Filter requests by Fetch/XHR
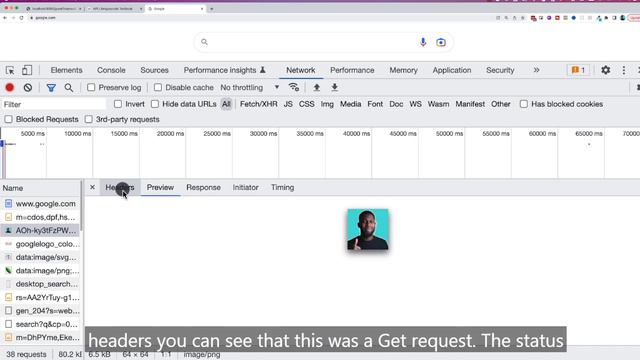This screenshot has height=360, width=640. pyautogui.click(x=259, y=104)
